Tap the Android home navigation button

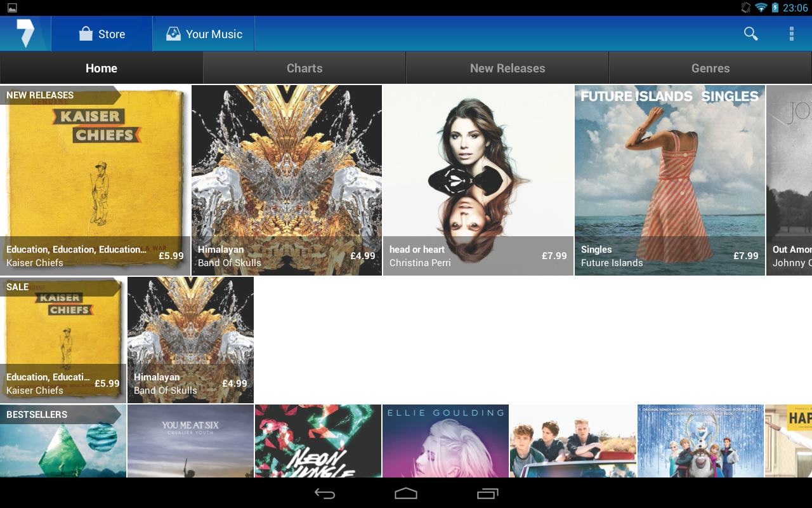406,493
